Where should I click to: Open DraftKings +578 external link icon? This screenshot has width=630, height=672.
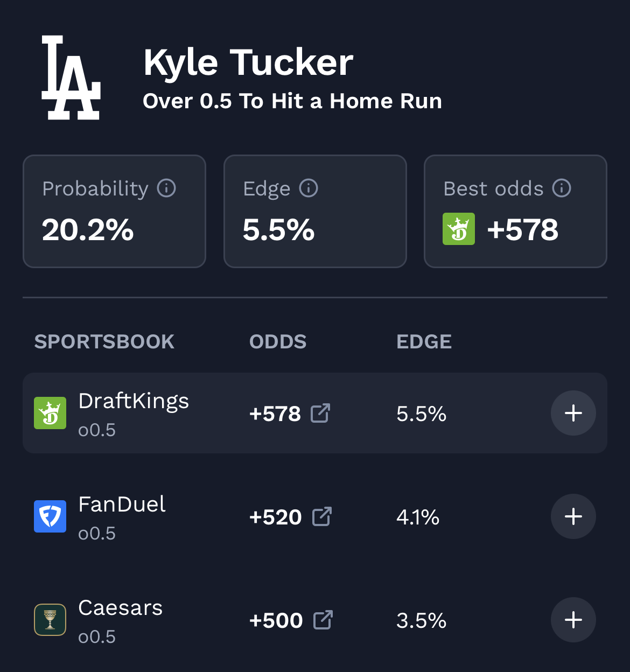point(320,413)
